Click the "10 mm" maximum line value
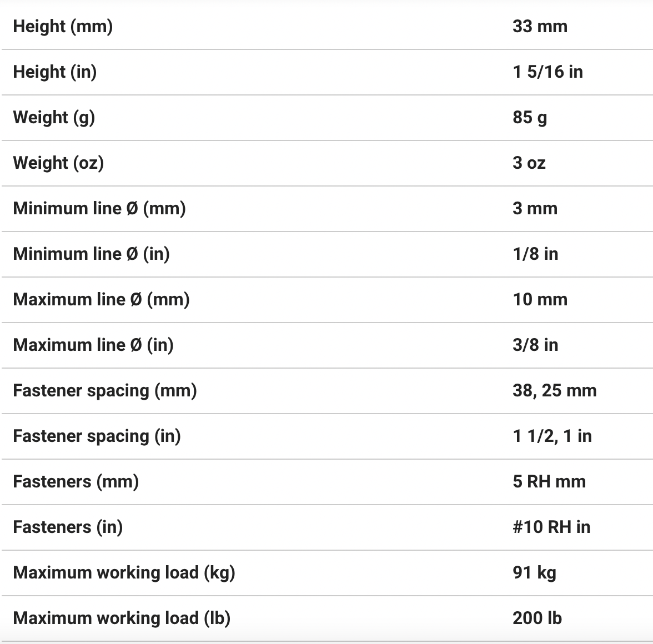 coord(540,299)
